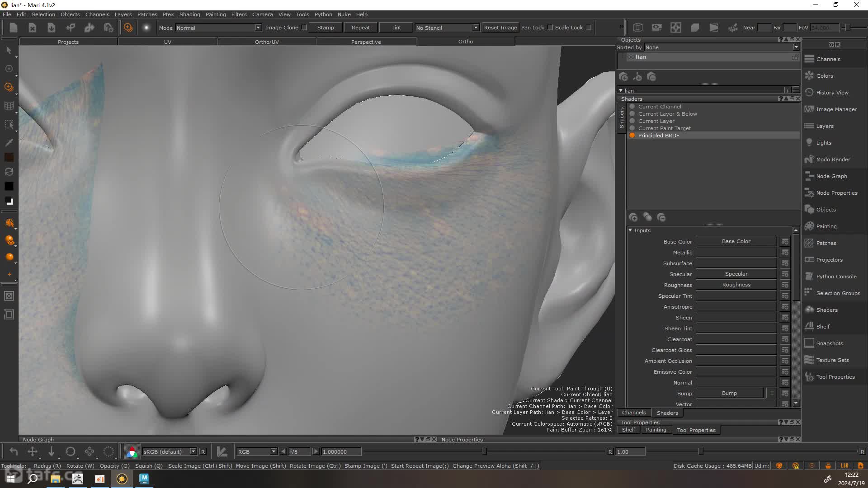
Task: Switch to the UV view tab
Action: (x=168, y=42)
